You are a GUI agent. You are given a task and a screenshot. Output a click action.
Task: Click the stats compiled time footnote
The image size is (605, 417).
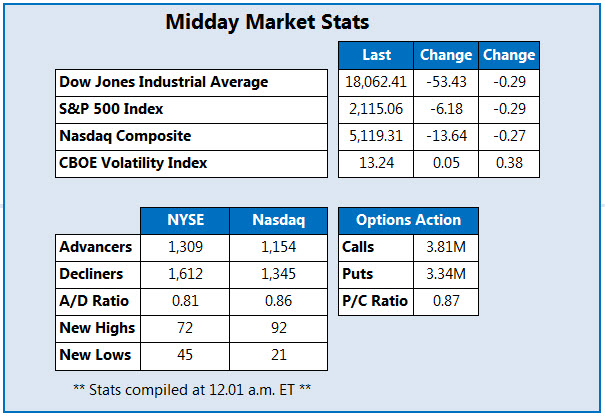pos(192,390)
